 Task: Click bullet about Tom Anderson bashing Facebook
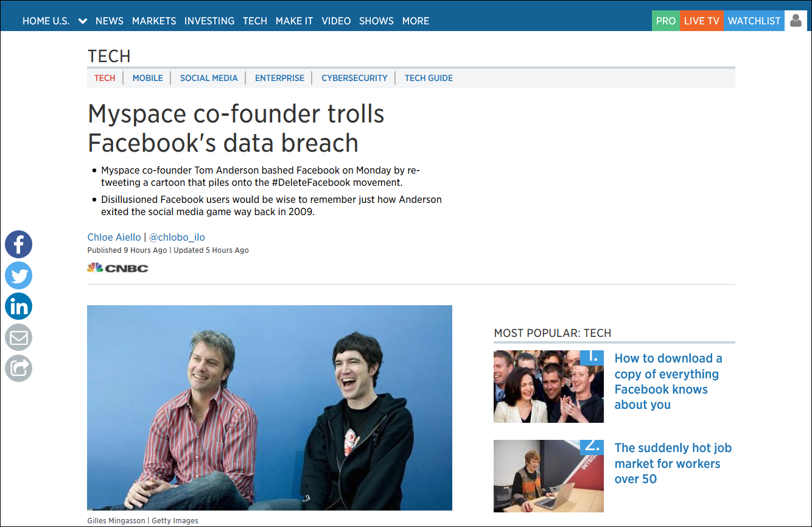point(261,176)
